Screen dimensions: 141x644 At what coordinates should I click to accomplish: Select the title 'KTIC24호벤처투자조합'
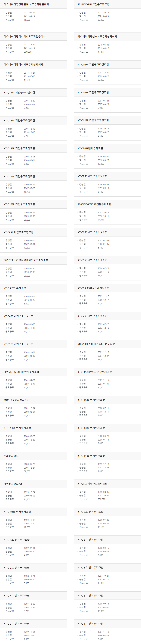(x=90, y=148)
